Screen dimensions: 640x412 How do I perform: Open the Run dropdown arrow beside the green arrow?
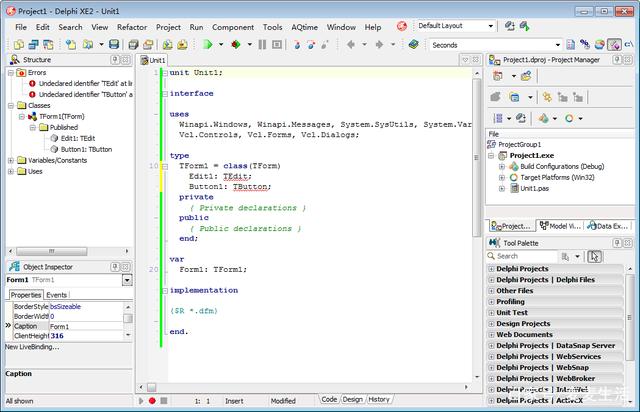221,45
